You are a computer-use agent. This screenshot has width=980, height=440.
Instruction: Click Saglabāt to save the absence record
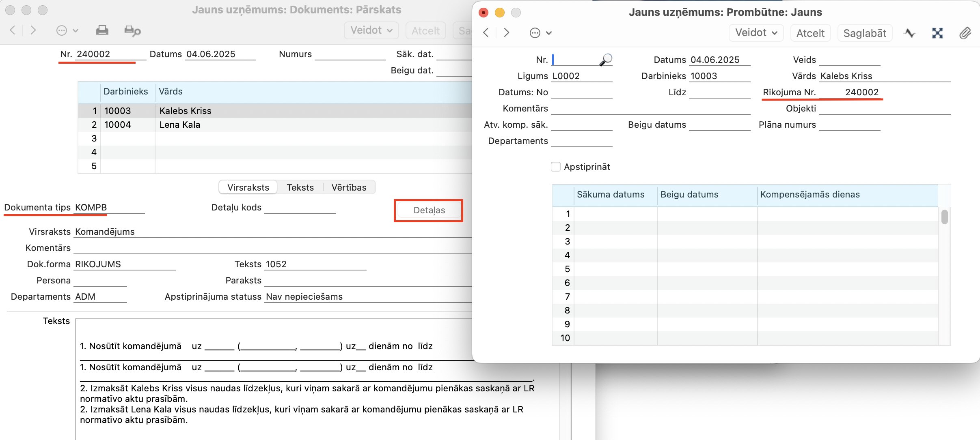pyautogui.click(x=865, y=33)
